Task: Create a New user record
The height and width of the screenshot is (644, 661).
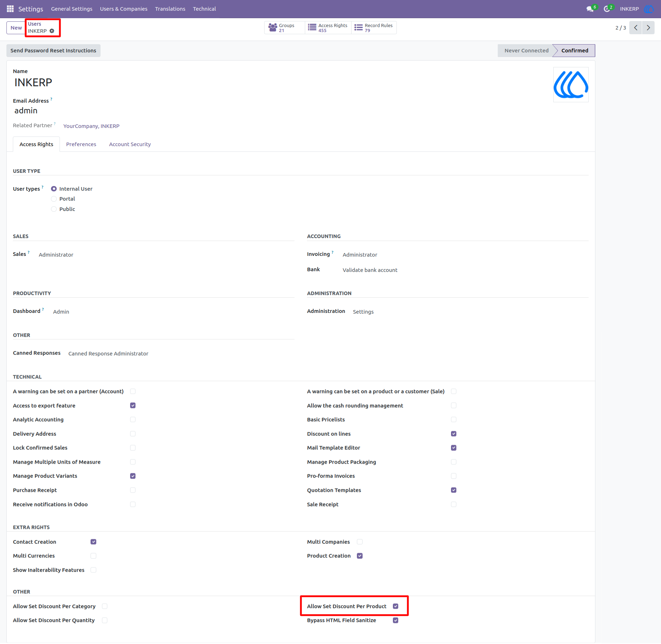Action: (x=16, y=28)
